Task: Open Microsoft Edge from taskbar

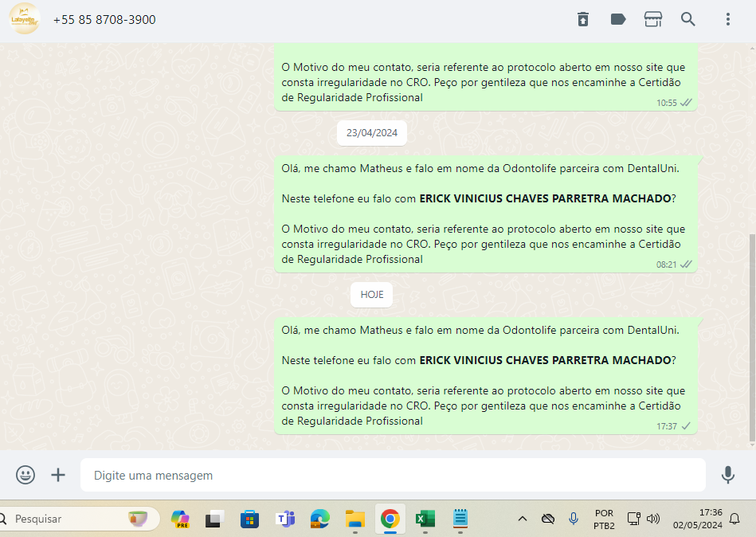Action: [x=319, y=519]
